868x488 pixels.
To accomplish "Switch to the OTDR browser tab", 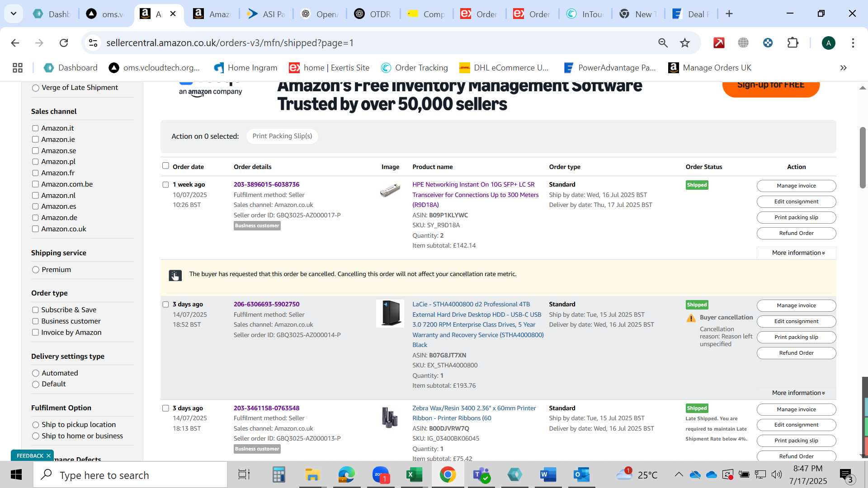I will tap(373, 14).
